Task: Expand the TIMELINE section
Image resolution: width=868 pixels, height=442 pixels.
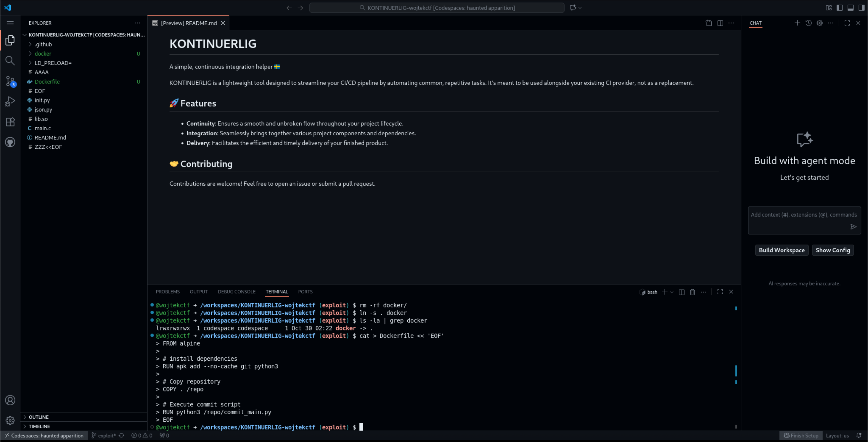Action: click(84, 426)
